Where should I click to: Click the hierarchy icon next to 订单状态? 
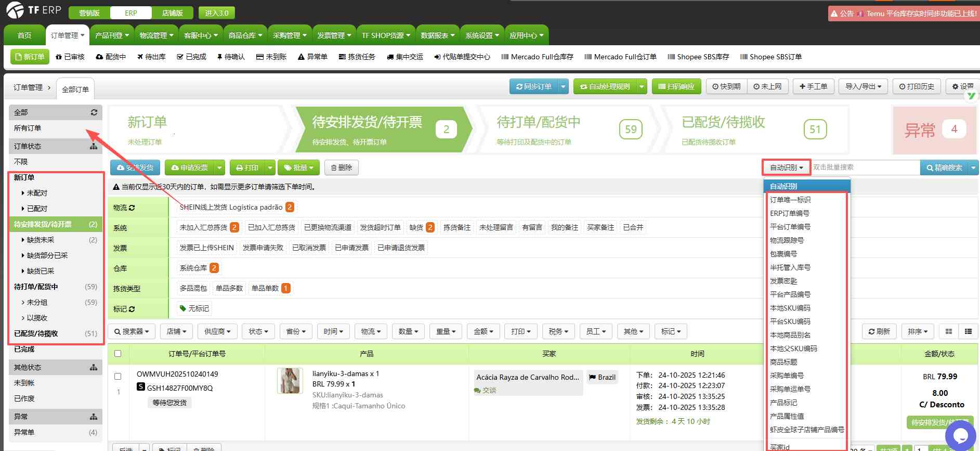[x=94, y=146]
